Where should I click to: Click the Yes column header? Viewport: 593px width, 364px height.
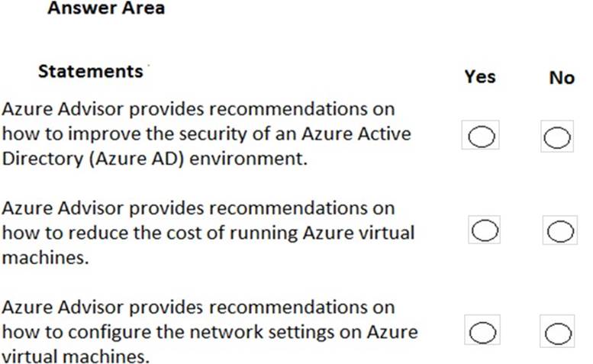tap(479, 77)
